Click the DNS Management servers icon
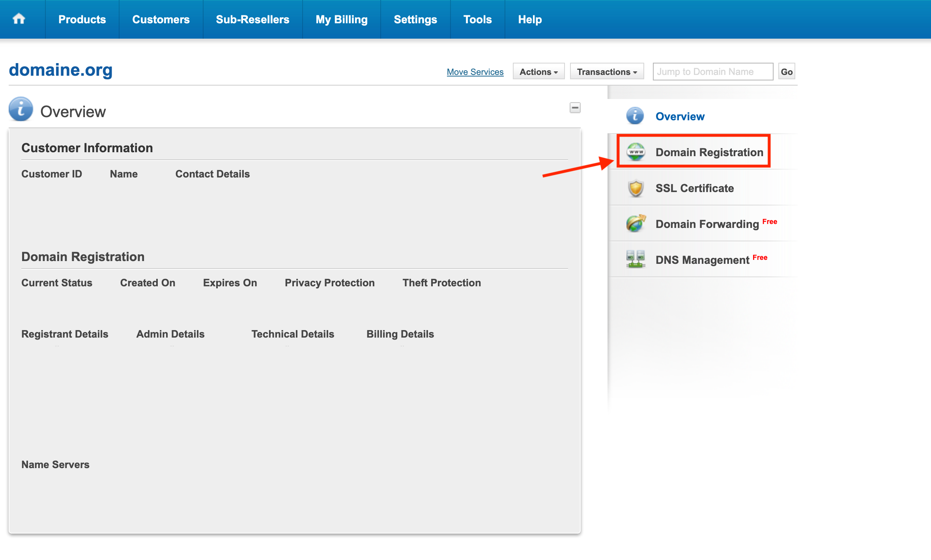Viewport: 931px width, 560px height. point(636,259)
